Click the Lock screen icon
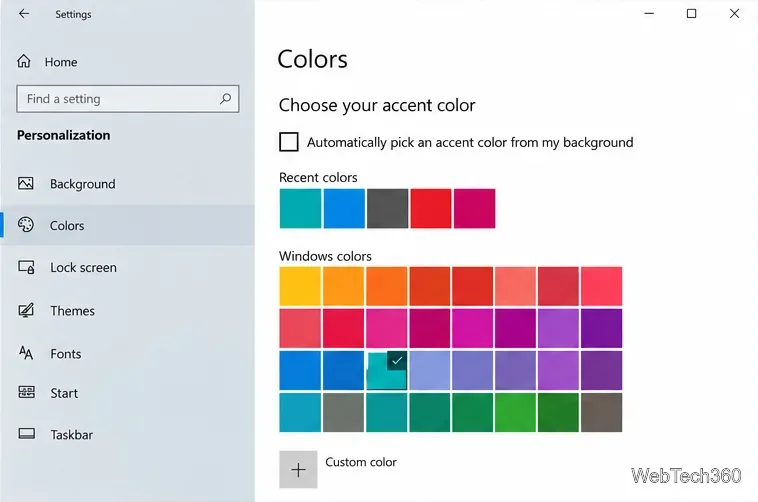 point(26,267)
